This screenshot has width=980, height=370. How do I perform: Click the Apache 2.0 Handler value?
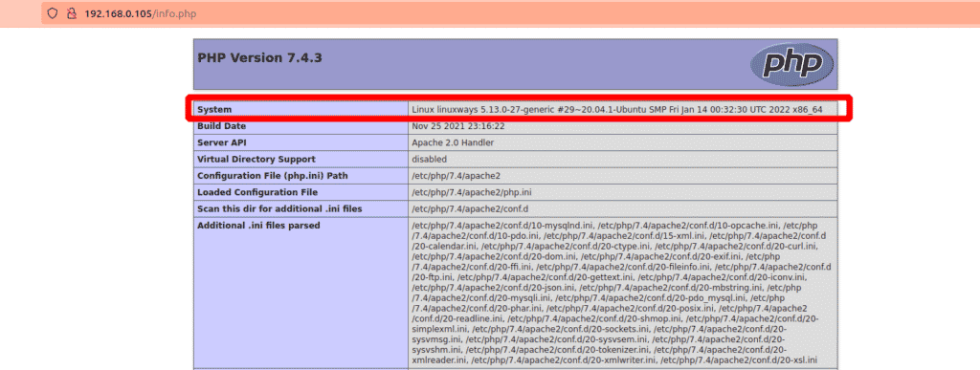pyautogui.click(x=453, y=142)
